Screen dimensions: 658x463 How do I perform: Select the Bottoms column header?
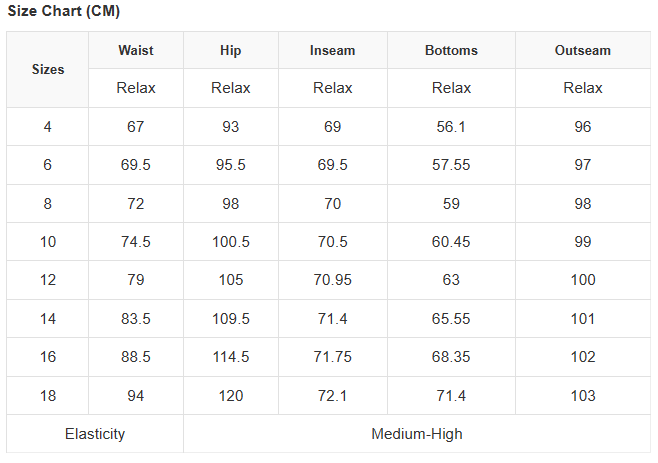coord(451,50)
